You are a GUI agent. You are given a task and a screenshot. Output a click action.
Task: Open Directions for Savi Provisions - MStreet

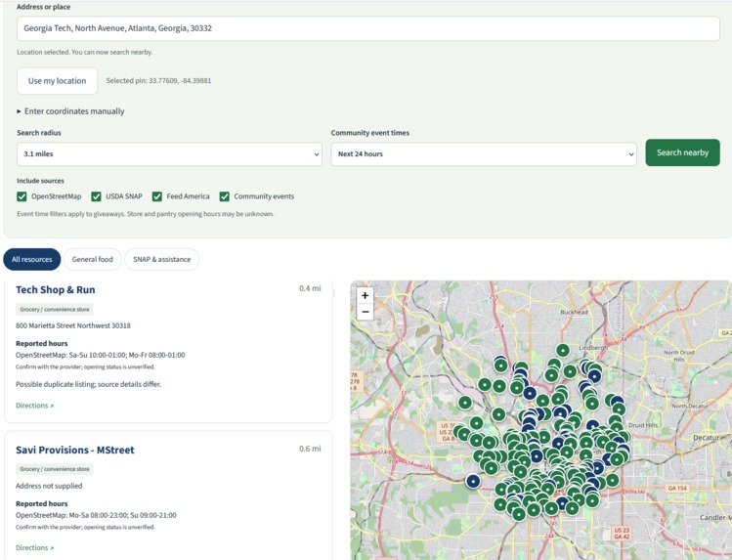pyautogui.click(x=35, y=548)
